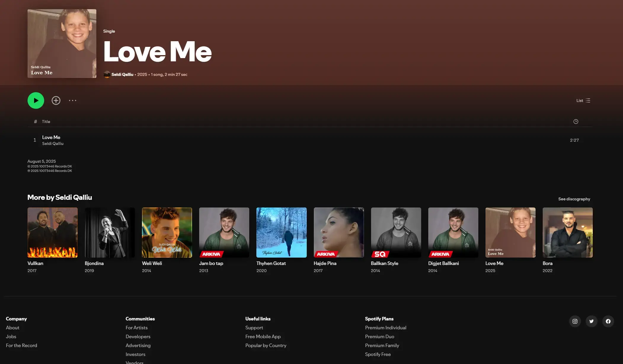Open See discography link
The height and width of the screenshot is (364, 623).
[574, 199]
